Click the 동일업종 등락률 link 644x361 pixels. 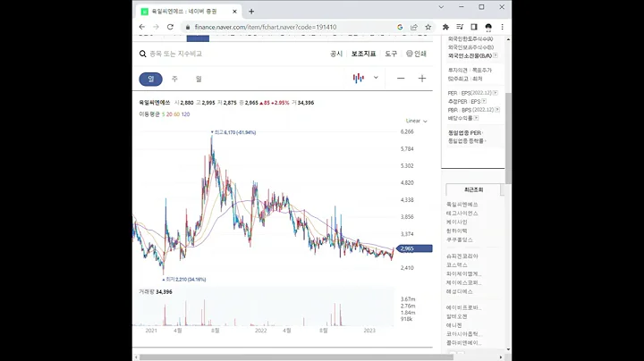[x=466, y=141]
